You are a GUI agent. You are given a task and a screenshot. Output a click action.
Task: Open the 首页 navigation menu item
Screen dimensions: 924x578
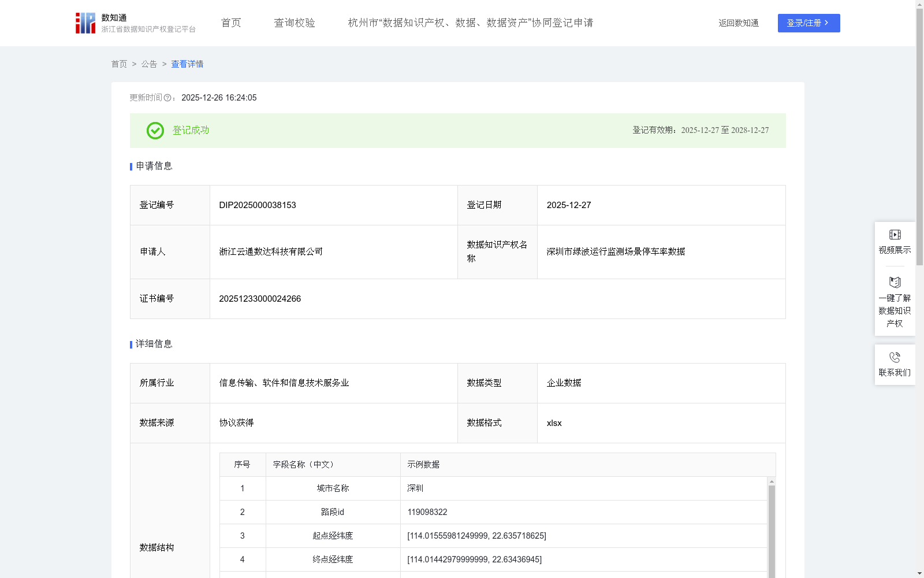click(x=231, y=23)
